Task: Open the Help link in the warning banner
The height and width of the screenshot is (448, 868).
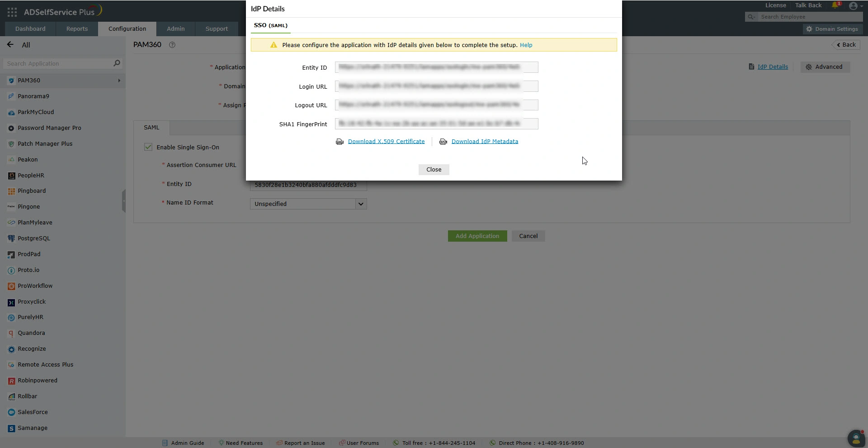Action: point(526,45)
